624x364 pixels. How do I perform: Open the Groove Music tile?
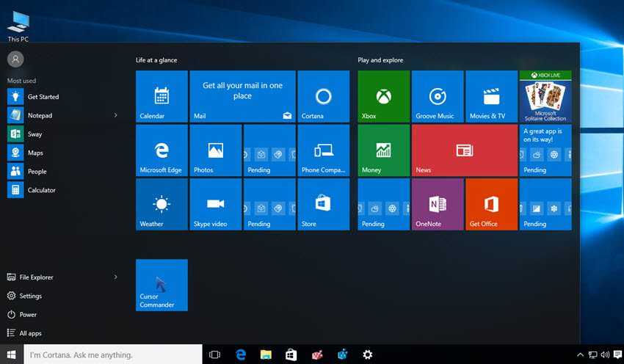[x=438, y=96]
